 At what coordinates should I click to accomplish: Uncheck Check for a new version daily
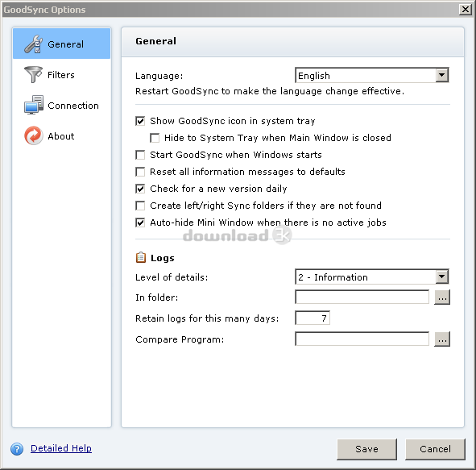click(x=140, y=189)
